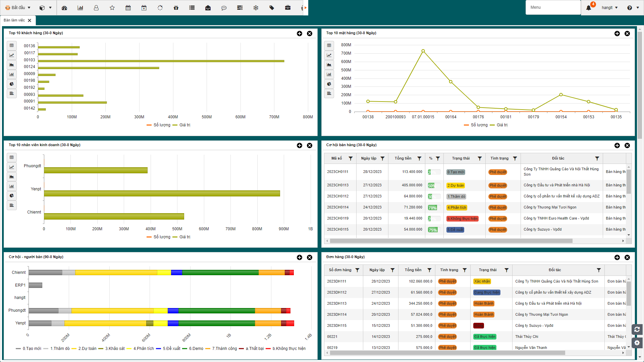The image size is (644, 362).
Task: Switch Top 10 khách hàng to pie chart
Action: (x=12, y=84)
